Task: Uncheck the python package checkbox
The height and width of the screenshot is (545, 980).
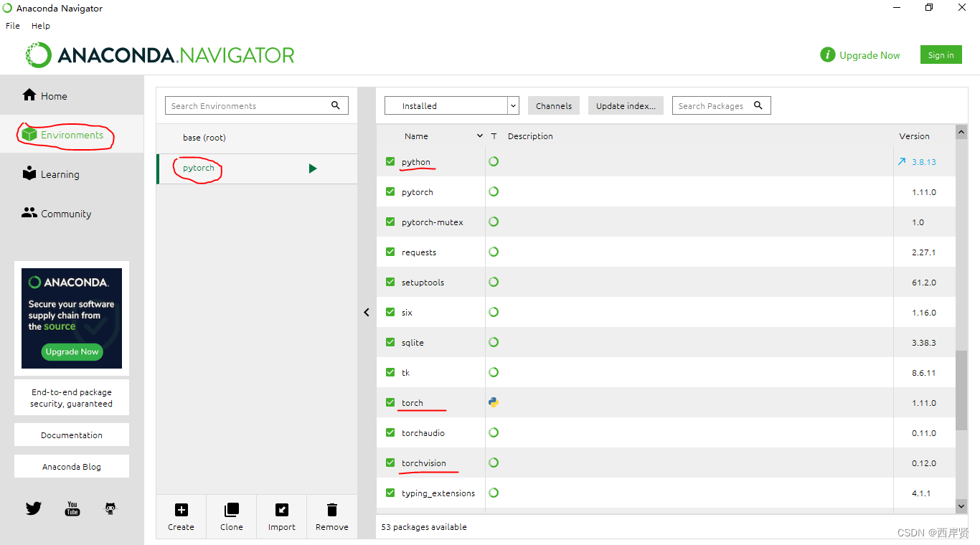Action: pos(390,161)
